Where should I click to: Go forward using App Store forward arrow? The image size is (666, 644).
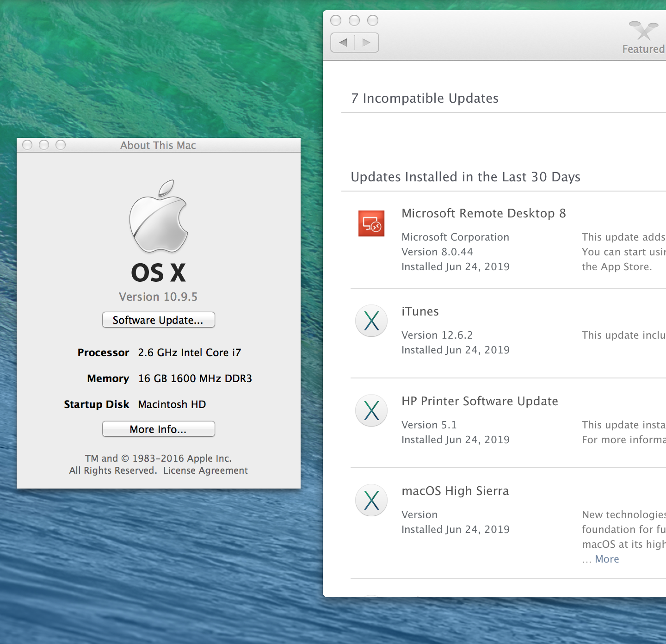[367, 43]
